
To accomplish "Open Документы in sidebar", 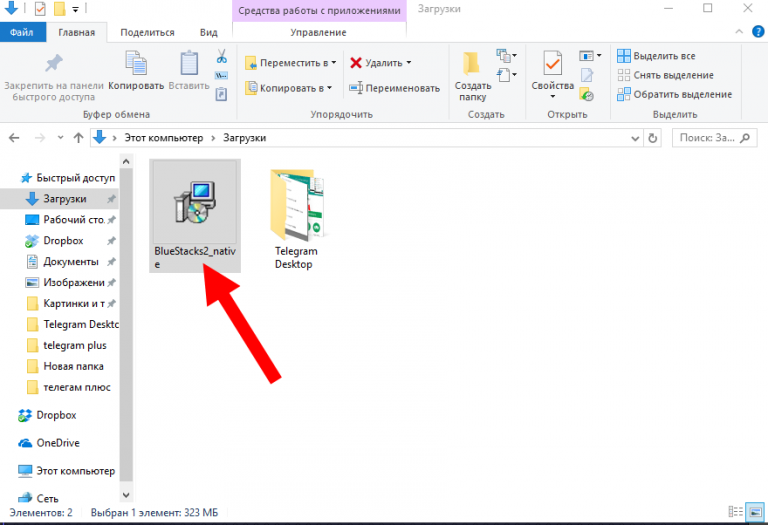I will click(x=71, y=262).
